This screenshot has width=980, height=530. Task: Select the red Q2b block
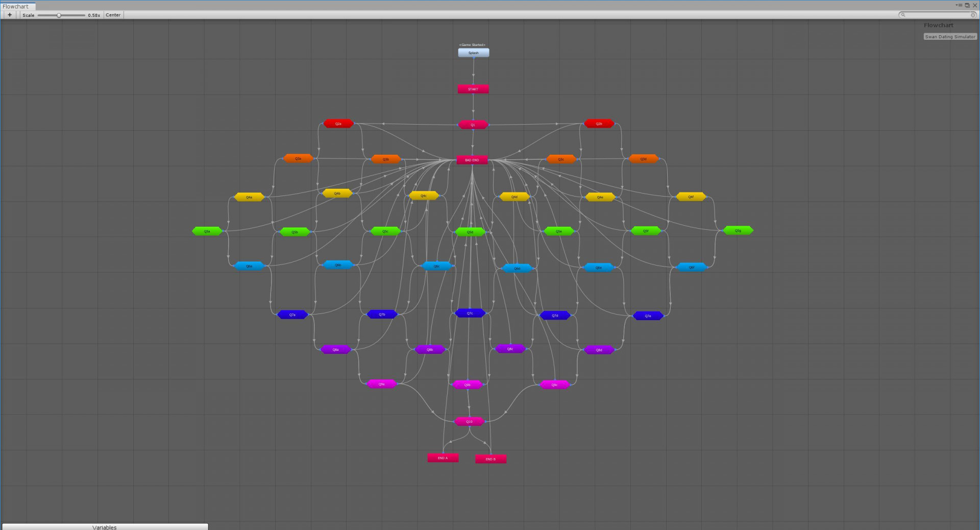pos(599,124)
